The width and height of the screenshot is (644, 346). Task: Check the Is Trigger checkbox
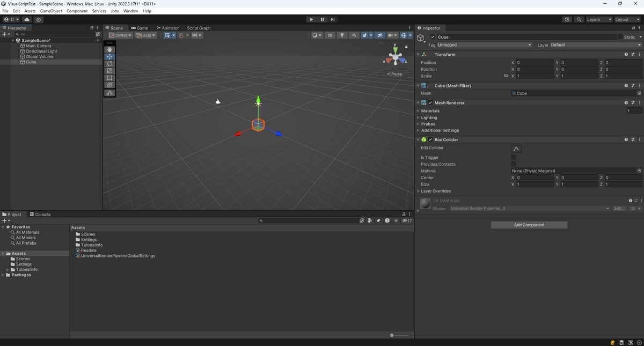tap(514, 158)
